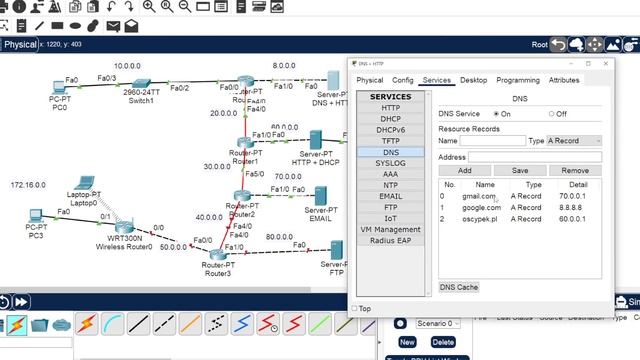Pick the plain red serial DTE cable
640x360 pixels.
pyautogui.click(x=294, y=324)
